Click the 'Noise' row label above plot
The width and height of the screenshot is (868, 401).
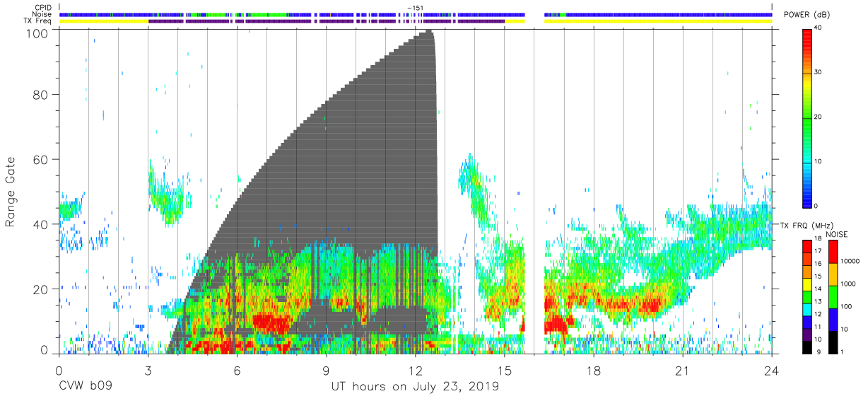[x=43, y=14]
